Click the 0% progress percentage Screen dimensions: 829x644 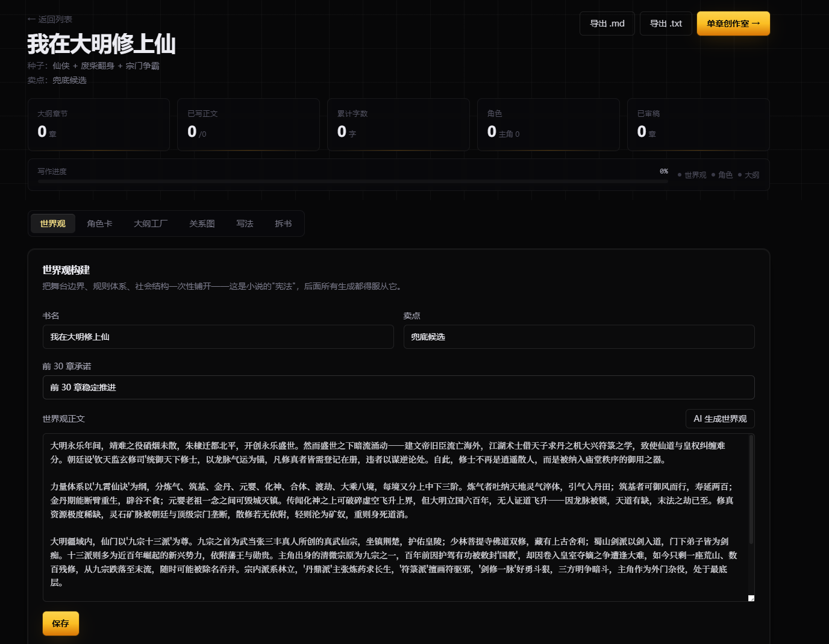click(x=663, y=171)
